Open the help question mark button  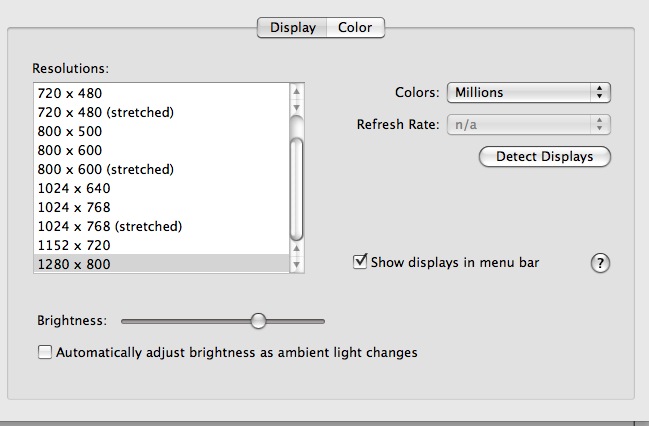(600, 263)
